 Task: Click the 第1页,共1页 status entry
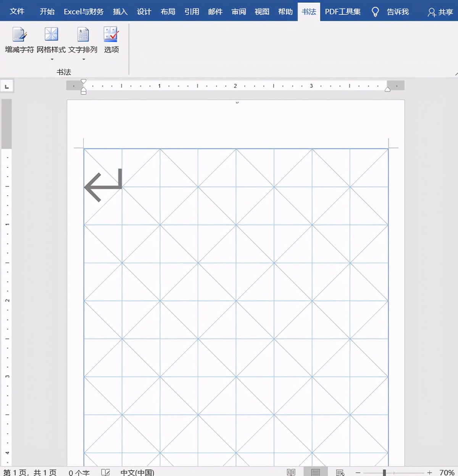pos(30,472)
